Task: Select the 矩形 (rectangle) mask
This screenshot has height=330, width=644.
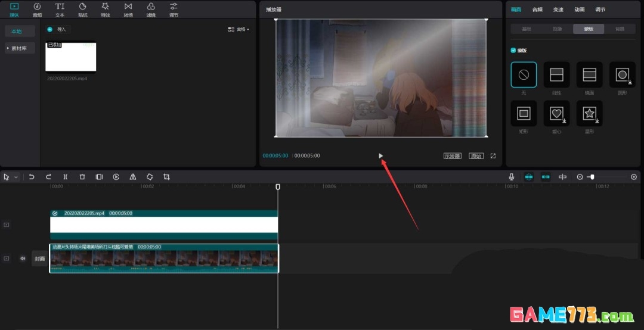Action: [524, 113]
